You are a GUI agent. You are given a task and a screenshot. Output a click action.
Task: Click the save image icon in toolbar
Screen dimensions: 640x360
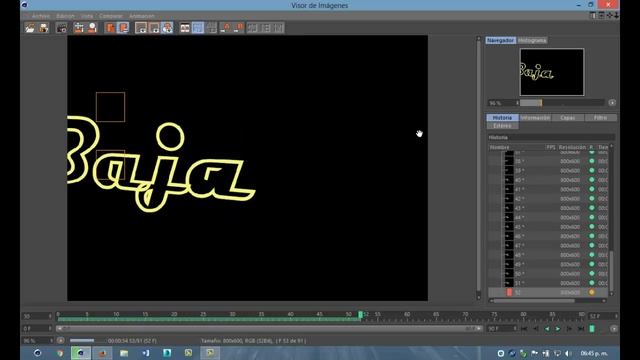click(44, 28)
